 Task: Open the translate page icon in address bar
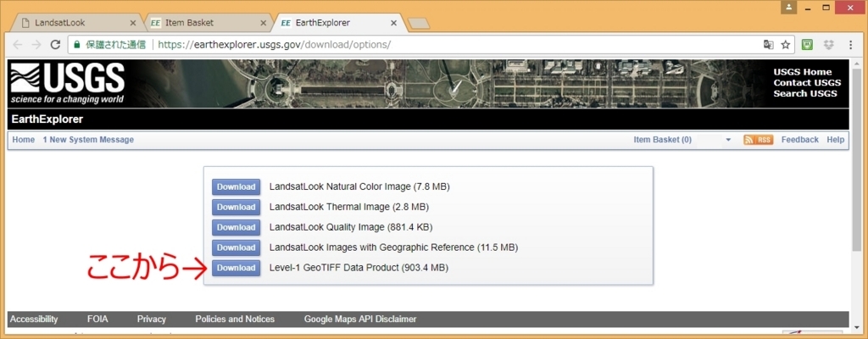point(768,45)
